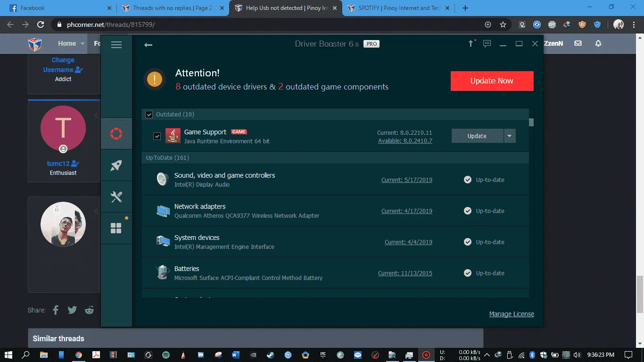The image size is (644, 362).
Task: Open the Tools wrench icon in sidebar
Action: pyautogui.click(x=116, y=197)
